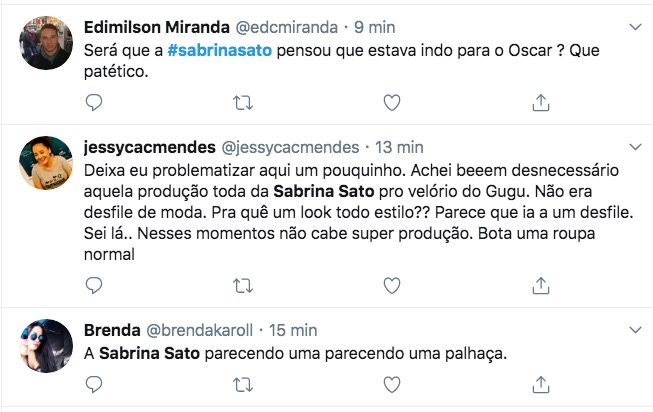Reply to Brenda's tweet

[94, 384]
